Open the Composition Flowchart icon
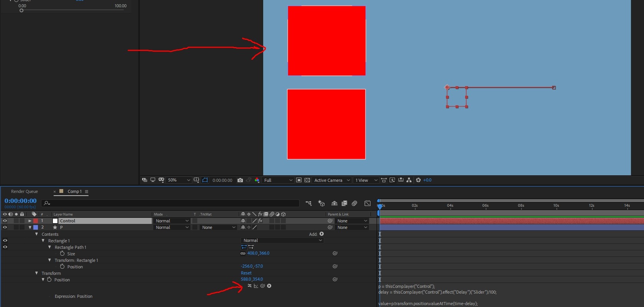 tap(409, 180)
